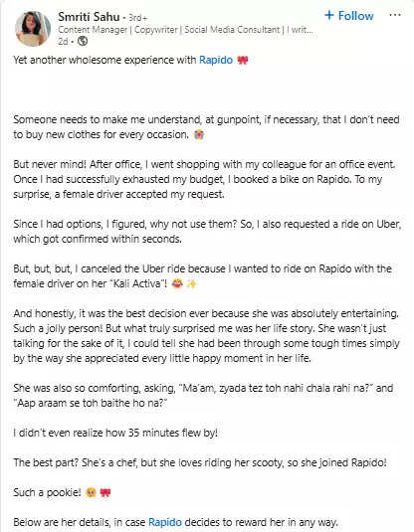Click the star-eyed emoji after 'Kali Activa'
The height and width of the screenshot is (532, 414).
tap(177, 284)
